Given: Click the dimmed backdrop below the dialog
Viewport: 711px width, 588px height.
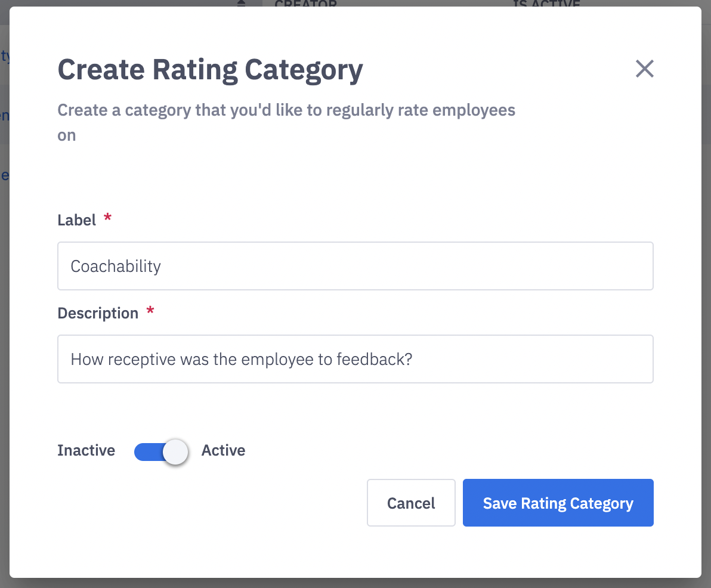Looking at the screenshot, I should point(355,583).
